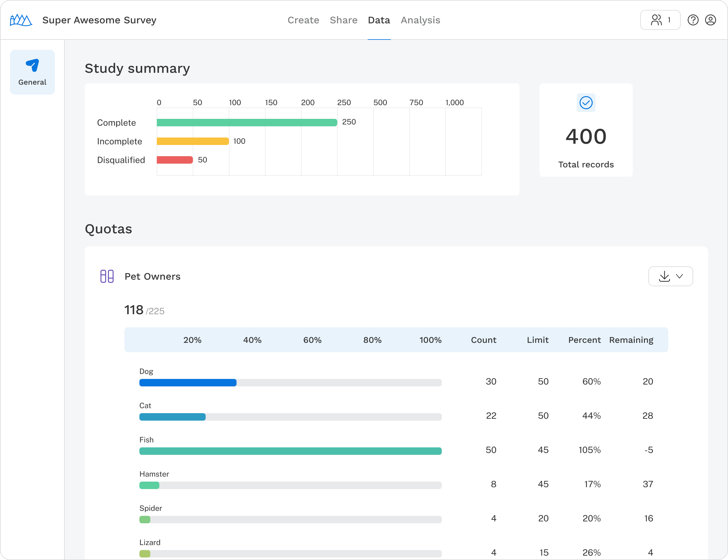Select the General sidebar item
The image size is (728, 560).
(32, 72)
